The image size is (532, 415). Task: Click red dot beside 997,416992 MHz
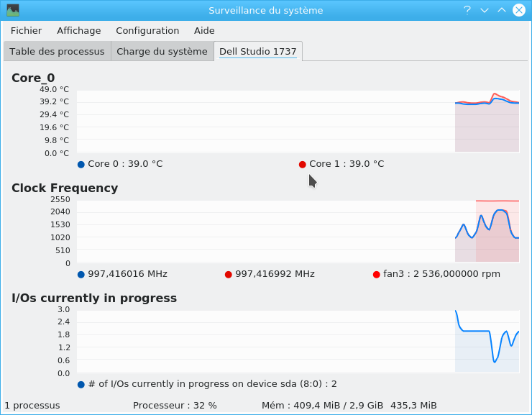coord(229,275)
